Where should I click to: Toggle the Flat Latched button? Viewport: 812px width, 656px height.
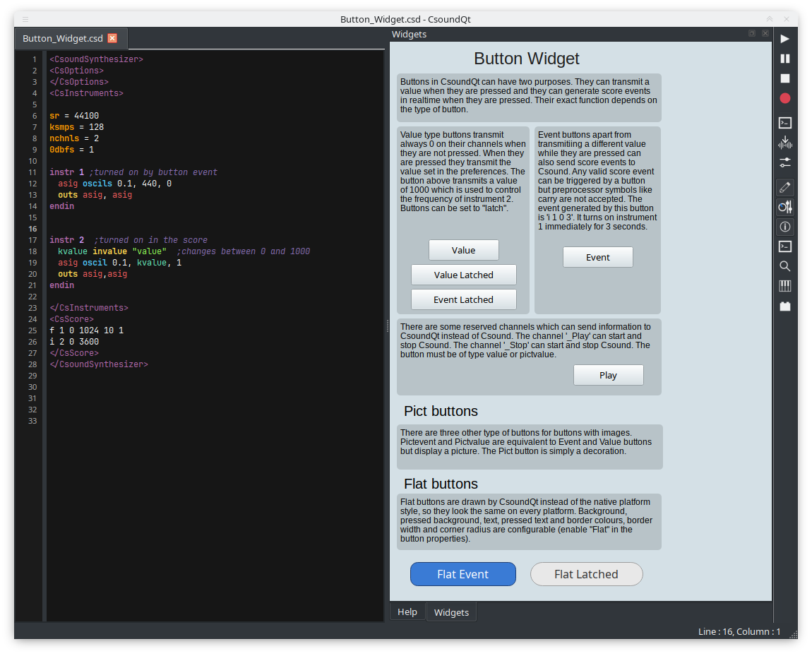pyautogui.click(x=586, y=574)
